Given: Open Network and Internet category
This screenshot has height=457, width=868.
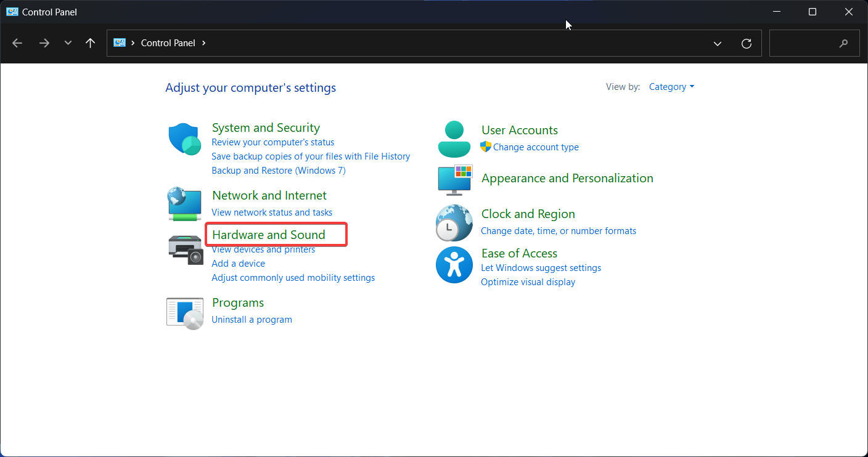Looking at the screenshot, I should 269,195.
